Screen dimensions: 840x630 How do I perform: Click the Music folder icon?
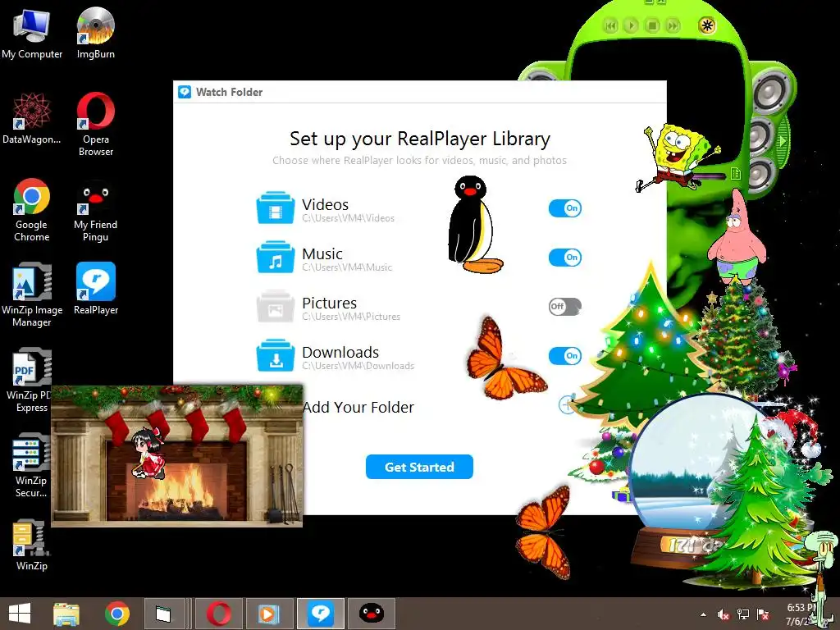(276, 257)
